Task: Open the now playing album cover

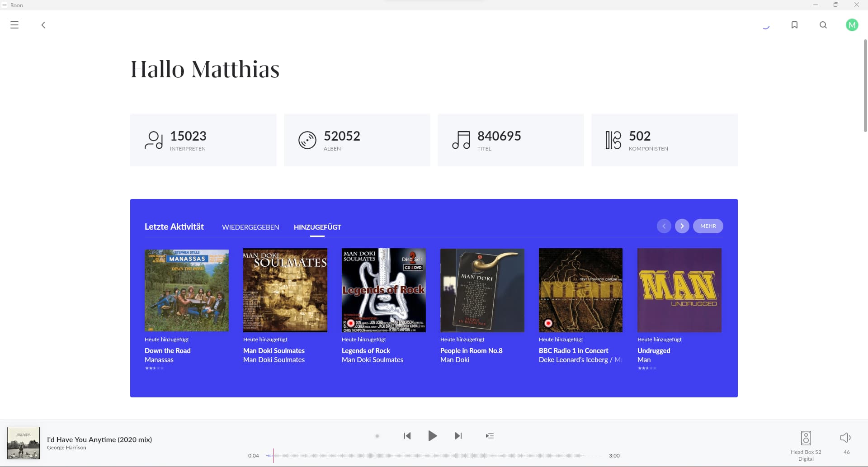Action: pos(24,443)
